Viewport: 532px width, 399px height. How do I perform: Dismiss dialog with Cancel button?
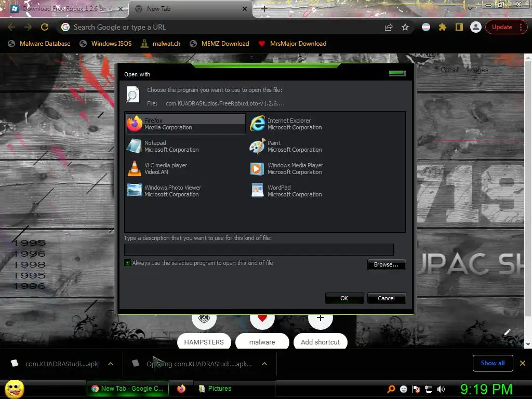(386, 298)
